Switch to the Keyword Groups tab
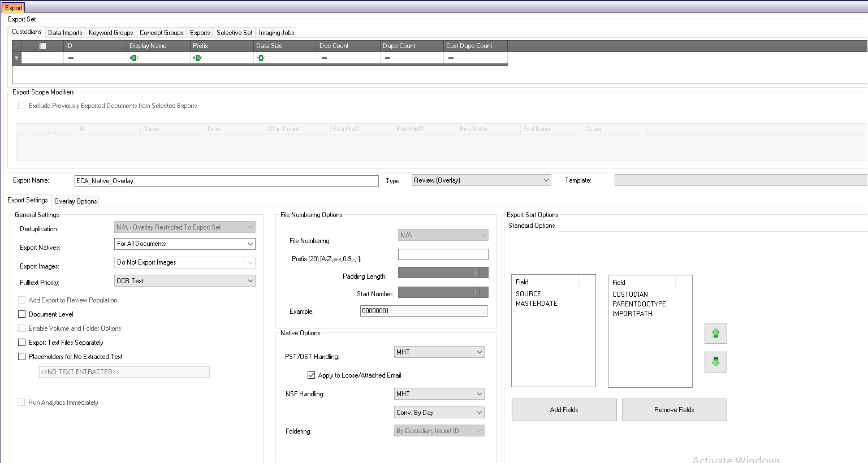The height and width of the screenshot is (463, 868). (111, 33)
